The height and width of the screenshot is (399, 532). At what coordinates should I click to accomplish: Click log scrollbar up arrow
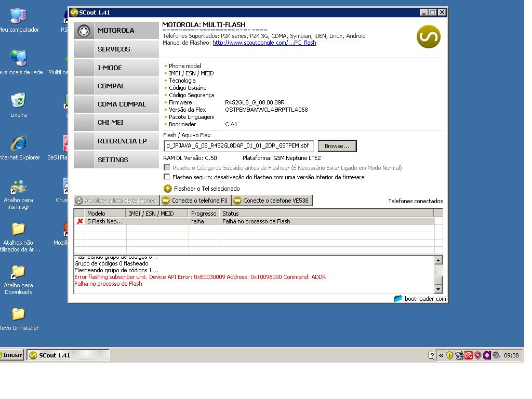(438, 260)
